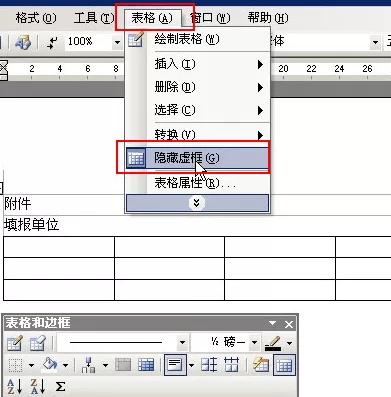Screen dimensions: 391x397
Task: Click the Draw Table tool in 表格和边框 toolbar
Action: [x=14, y=343]
